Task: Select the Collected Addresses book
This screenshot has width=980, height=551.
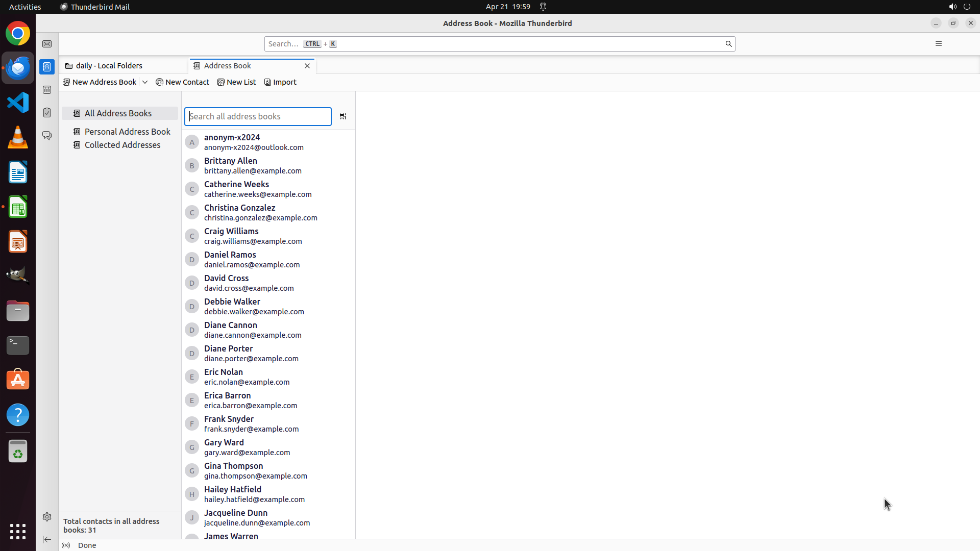Action: 122,145
